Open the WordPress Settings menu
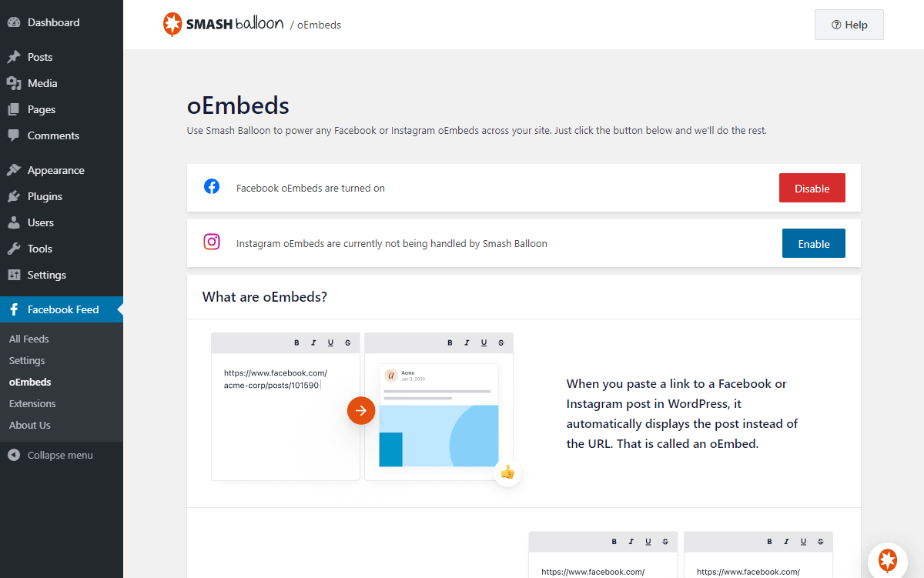The image size is (924, 578). [46, 275]
